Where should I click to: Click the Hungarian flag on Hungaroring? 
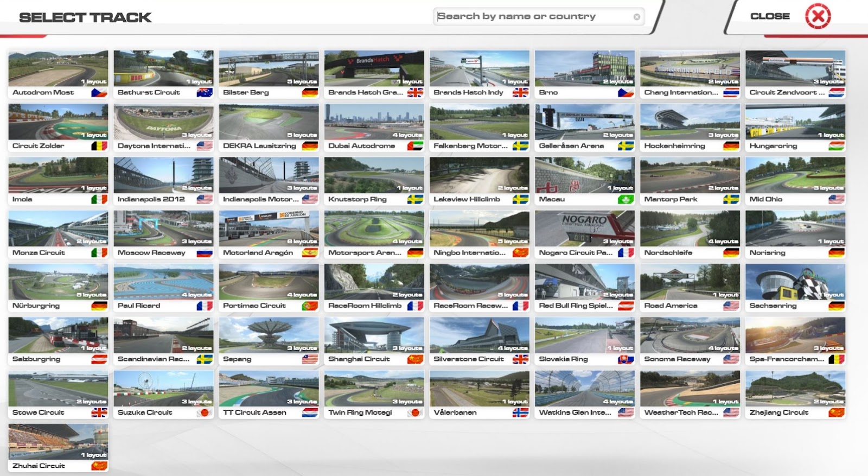[836, 146]
